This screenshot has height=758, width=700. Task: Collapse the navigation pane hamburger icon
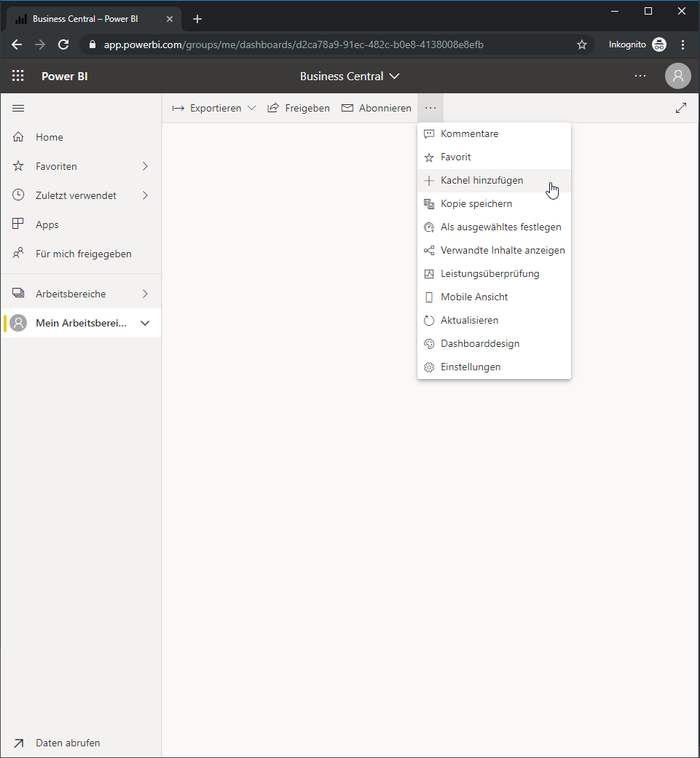coord(18,109)
